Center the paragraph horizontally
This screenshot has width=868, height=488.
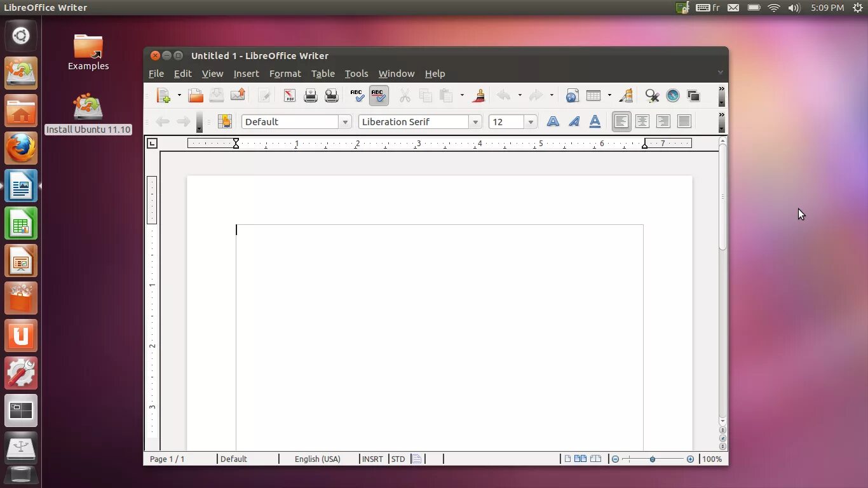pyautogui.click(x=642, y=121)
